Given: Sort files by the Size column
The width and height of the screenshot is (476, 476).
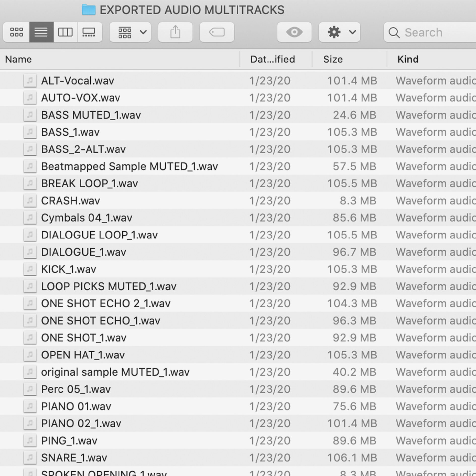Looking at the screenshot, I should tap(333, 59).
